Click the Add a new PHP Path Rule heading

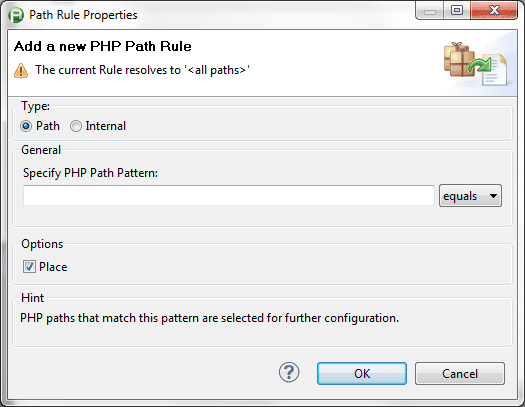coord(102,46)
